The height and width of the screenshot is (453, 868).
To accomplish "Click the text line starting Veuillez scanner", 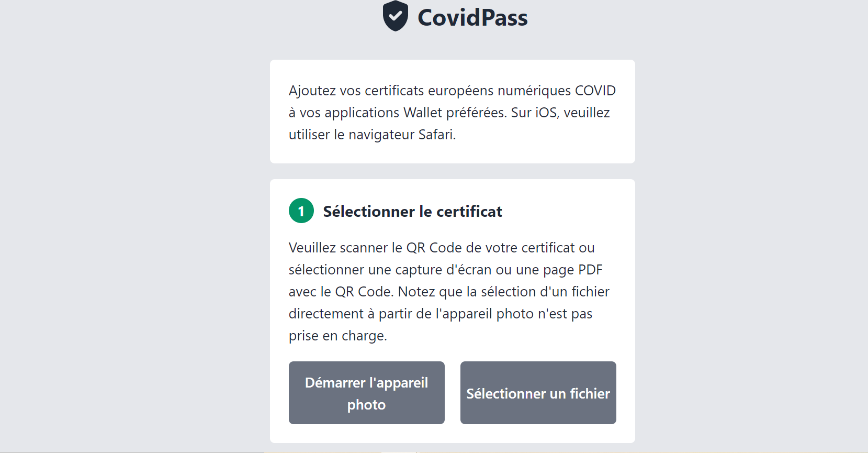I will [x=442, y=248].
